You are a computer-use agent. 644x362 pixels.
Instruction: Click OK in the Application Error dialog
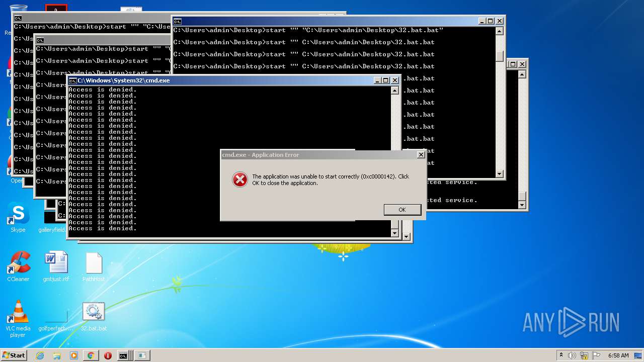coord(402,210)
